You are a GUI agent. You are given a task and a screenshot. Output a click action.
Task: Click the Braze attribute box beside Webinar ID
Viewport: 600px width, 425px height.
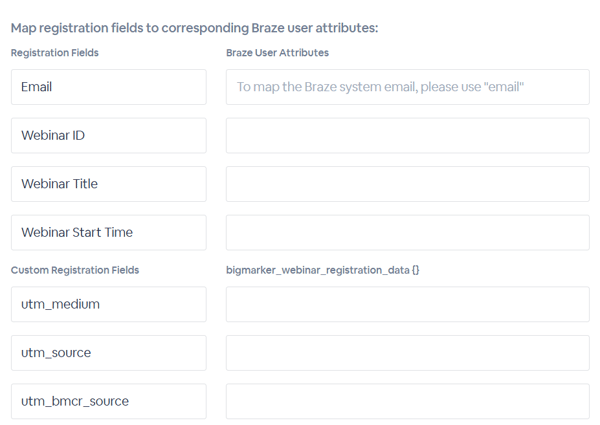click(407, 136)
